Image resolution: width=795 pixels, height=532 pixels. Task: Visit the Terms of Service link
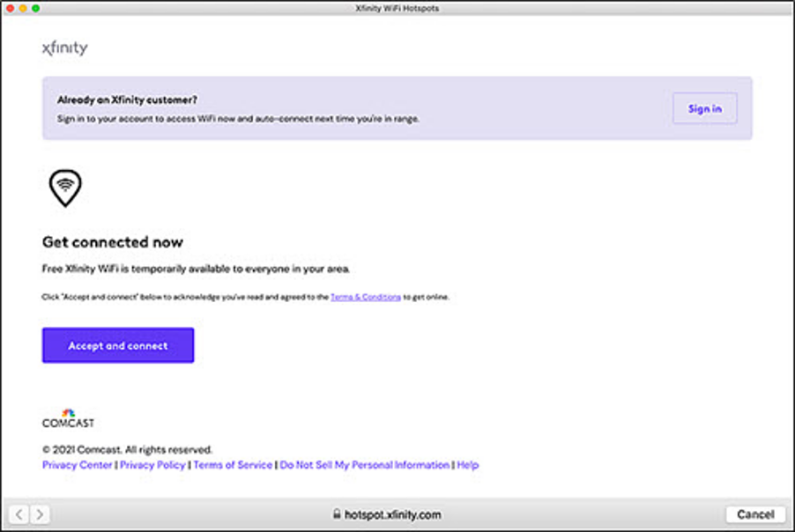coord(233,465)
